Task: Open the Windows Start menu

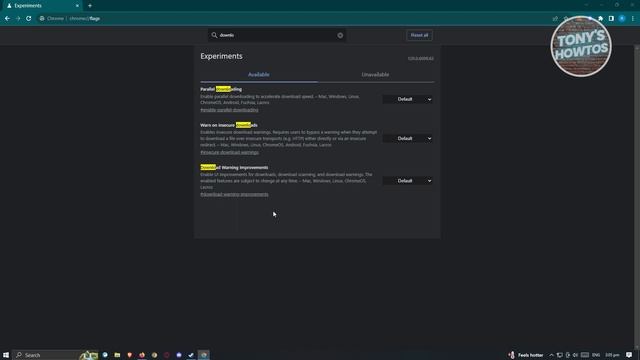Action: click(6, 355)
